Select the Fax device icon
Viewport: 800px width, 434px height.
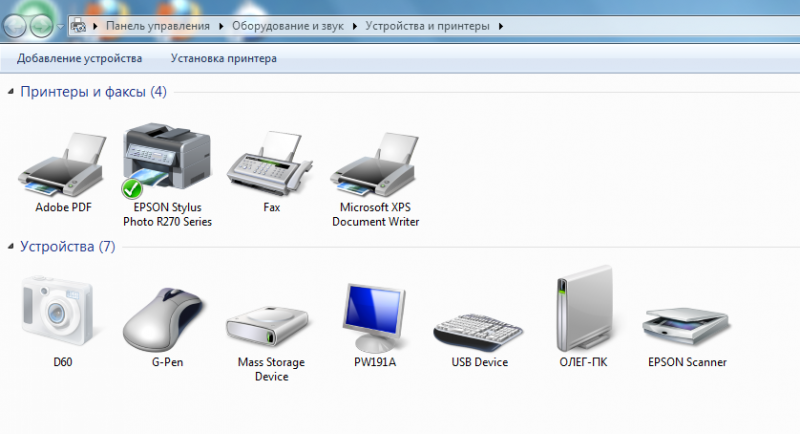tap(270, 163)
